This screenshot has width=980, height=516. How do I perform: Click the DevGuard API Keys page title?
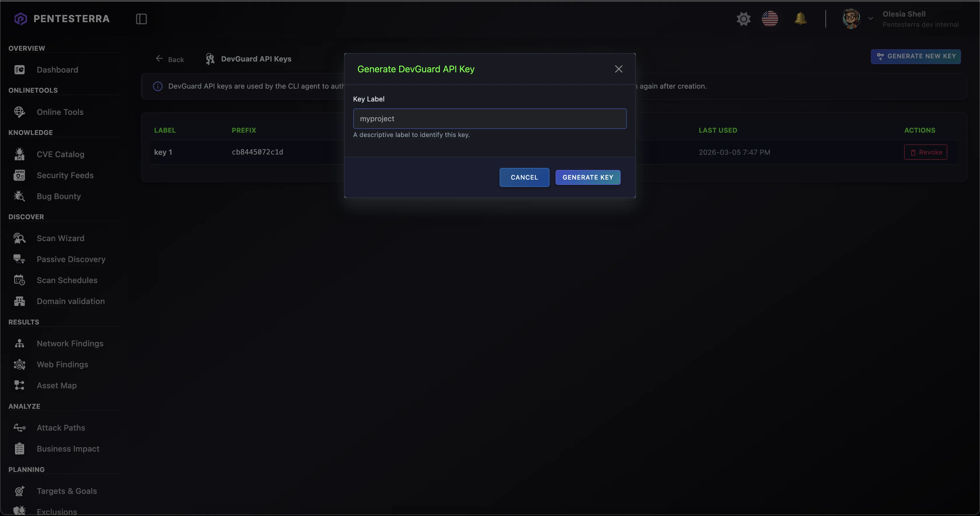click(x=256, y=59)
